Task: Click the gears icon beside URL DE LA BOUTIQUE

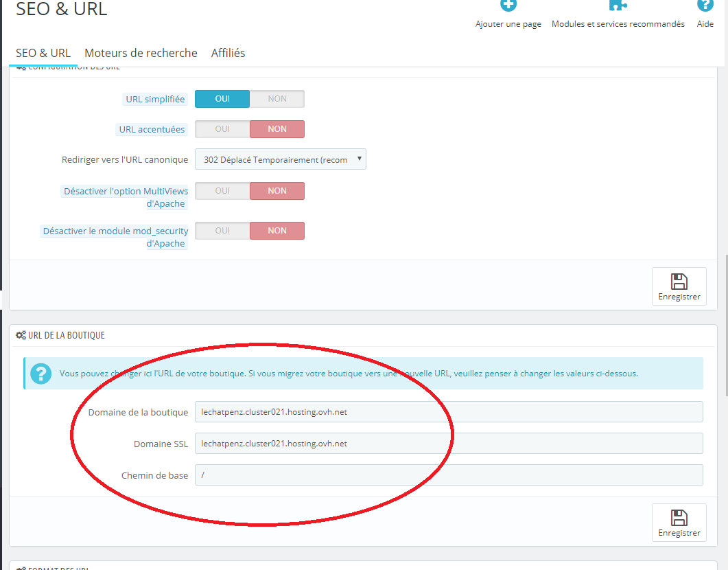Action: click(21, 335)
